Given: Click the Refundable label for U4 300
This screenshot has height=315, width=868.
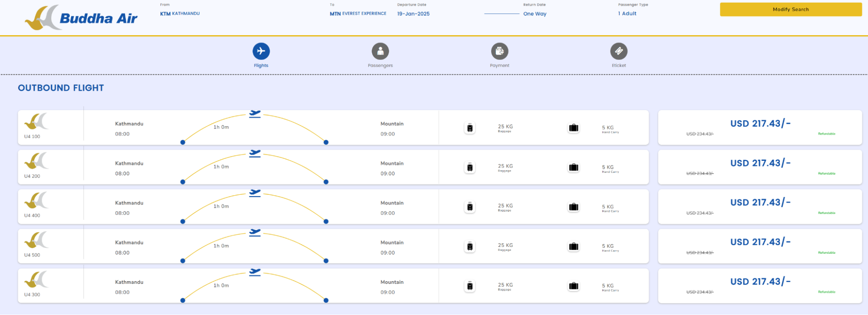Looking at the screenshot, I should pos(827,292).
